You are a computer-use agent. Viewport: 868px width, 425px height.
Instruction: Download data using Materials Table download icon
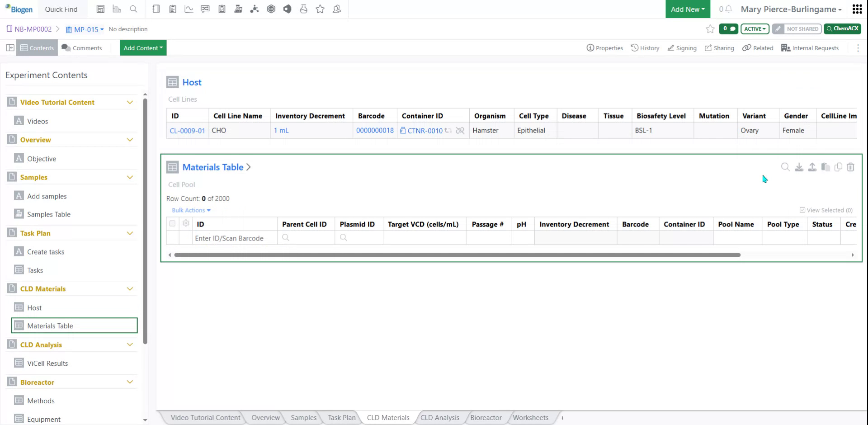(798, 167)
